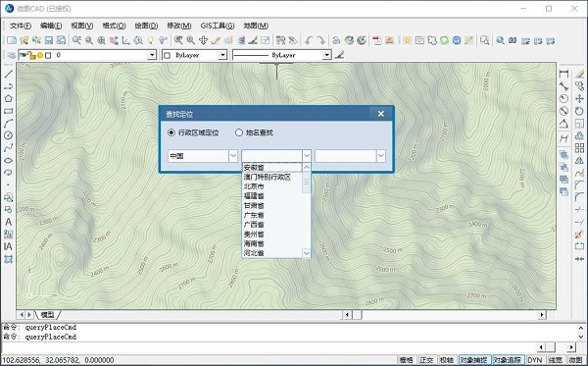Image resolution: width=588 pixels, height=366 pixels.
Task: Open the GIS工具(G) menu
Action: 218,26
